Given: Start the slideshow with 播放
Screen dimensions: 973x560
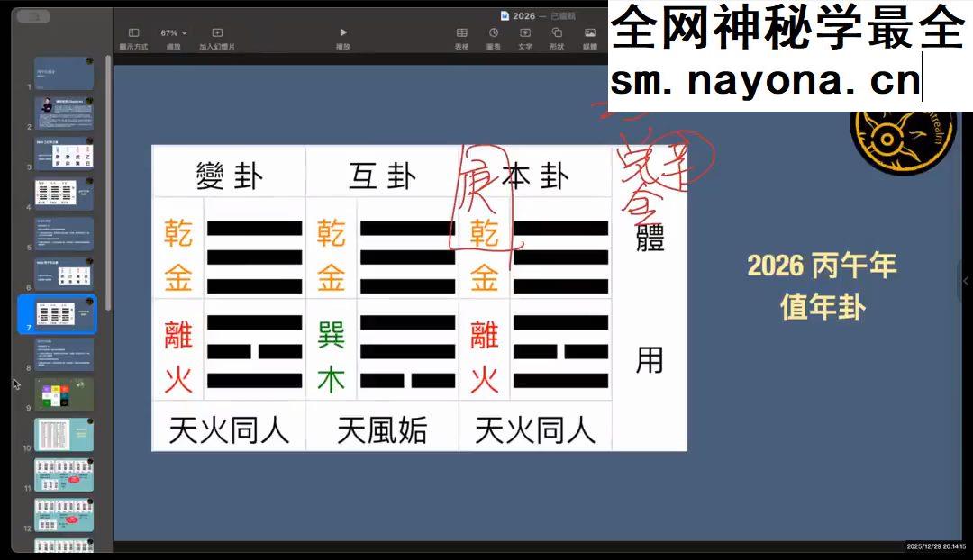Looking at the screenshot, I should tap(343, 33).
